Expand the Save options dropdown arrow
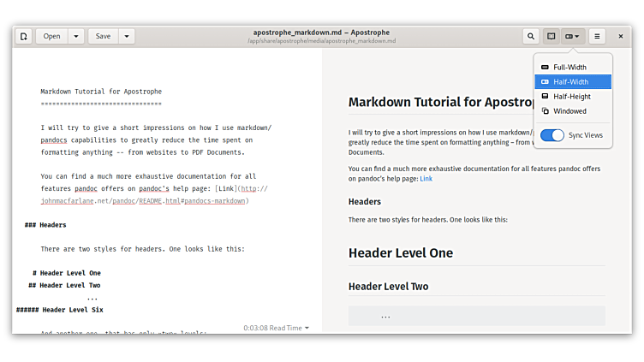The image size is (644, 362). click(x=127, y=36)
